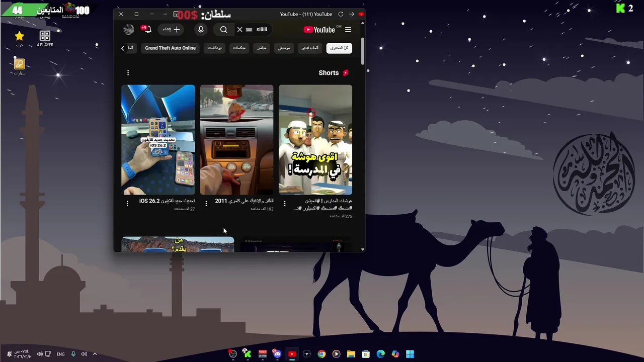Open Microsoft Store from the taskbar
Screen dimensions: 644x362
pyautogui.click(x=366, y=354)
